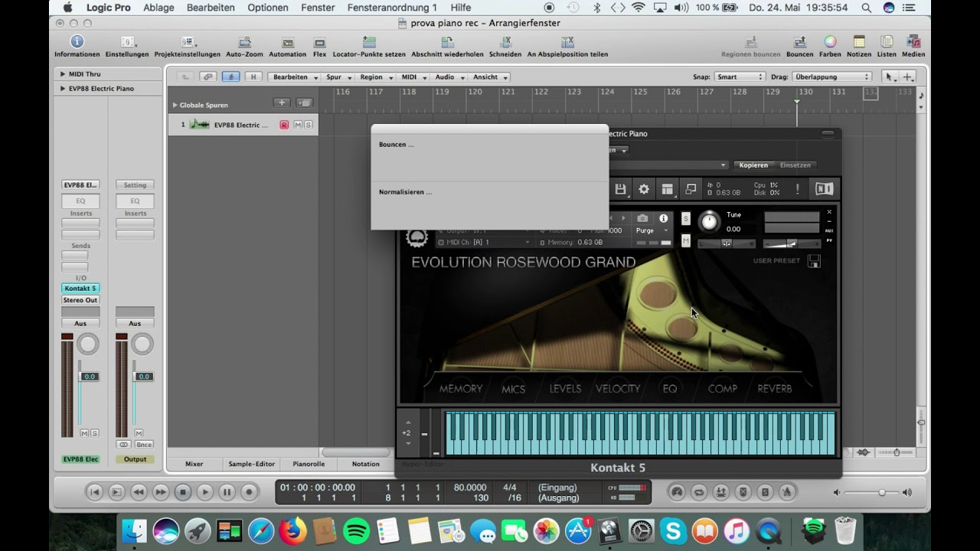Open the Notizen panel icon
The width and height of the screenshot is (980, 551).
tap(859, 42)
